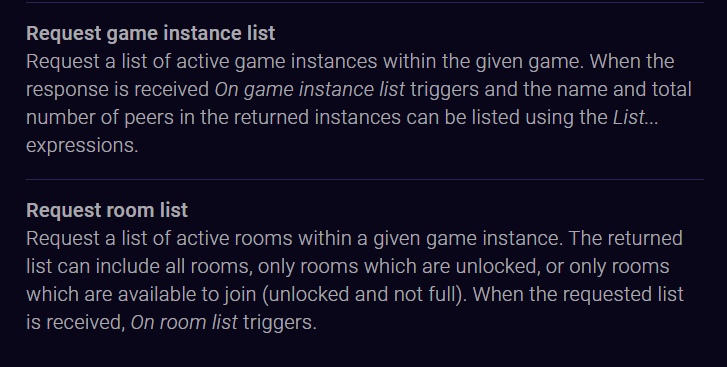Click the "Request room list" heading
Screen dimensions: 727x367
[x=107, y=210]
